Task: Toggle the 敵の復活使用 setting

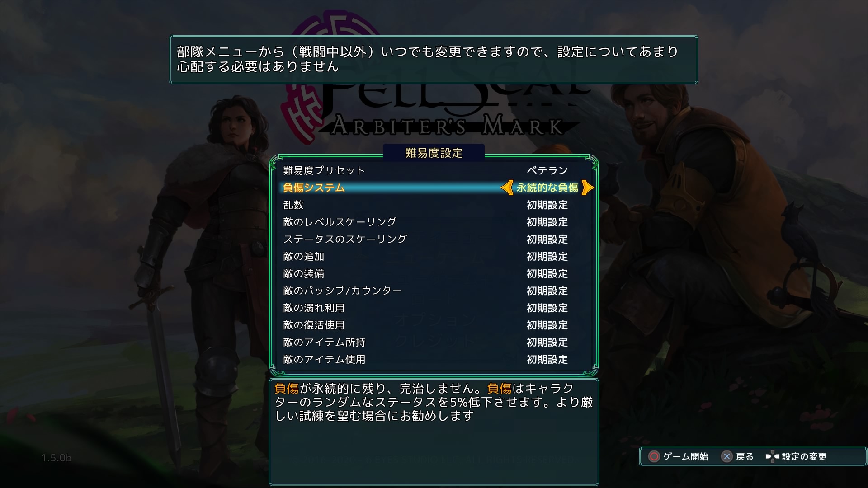Action: [434, 325]
